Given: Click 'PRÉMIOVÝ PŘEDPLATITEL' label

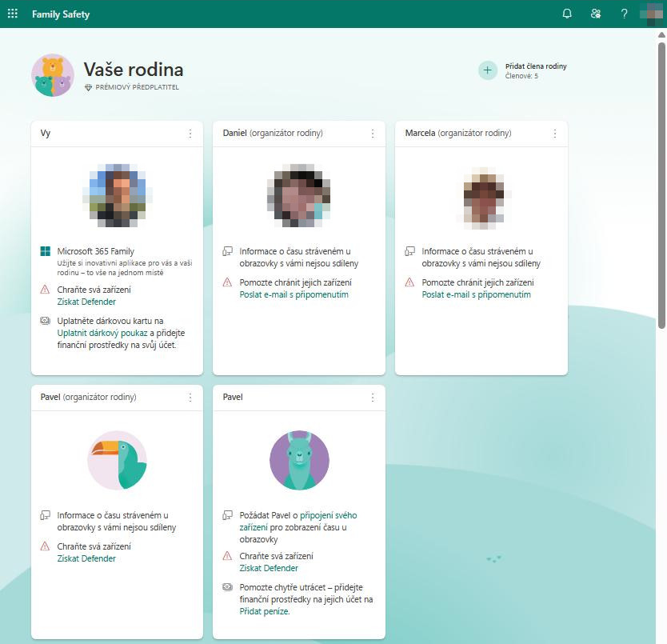Looking at the screenshot, I should (137, 87).
